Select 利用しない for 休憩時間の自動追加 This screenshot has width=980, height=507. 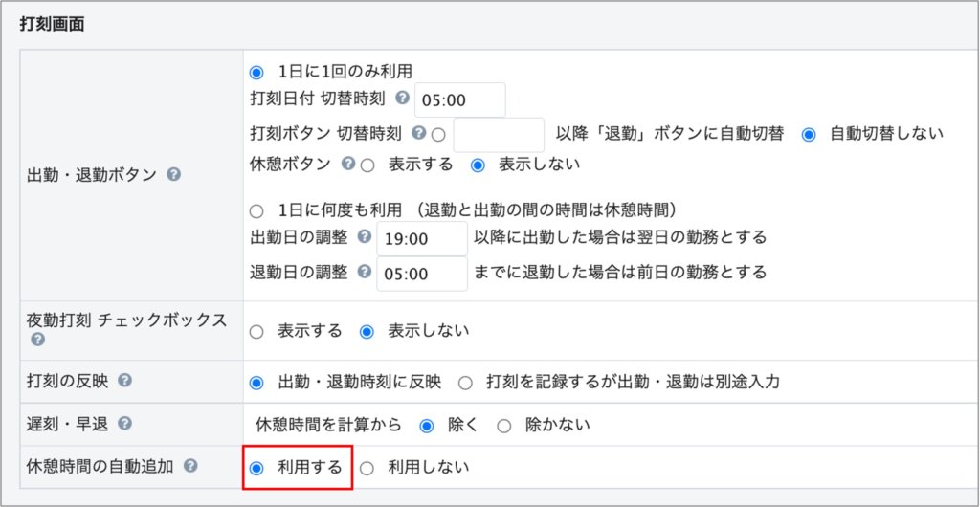click(367, 468)
